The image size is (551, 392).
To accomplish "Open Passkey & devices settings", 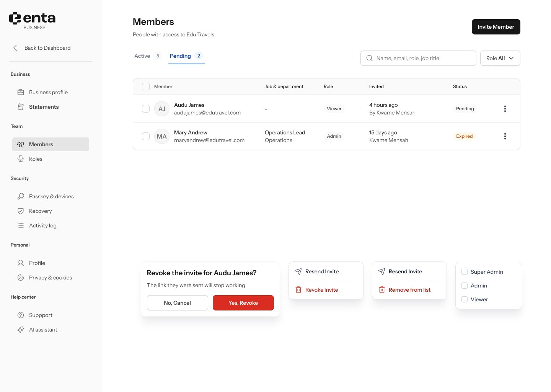I will 51,196.
